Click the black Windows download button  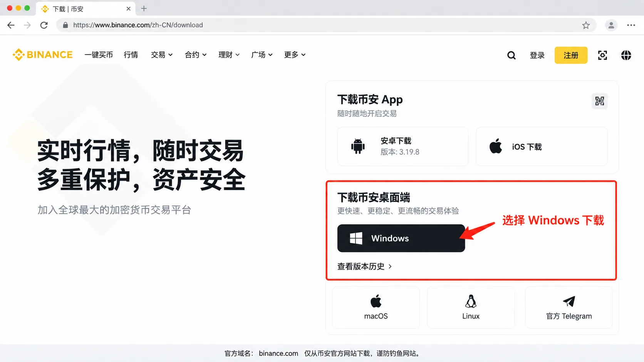401,238
